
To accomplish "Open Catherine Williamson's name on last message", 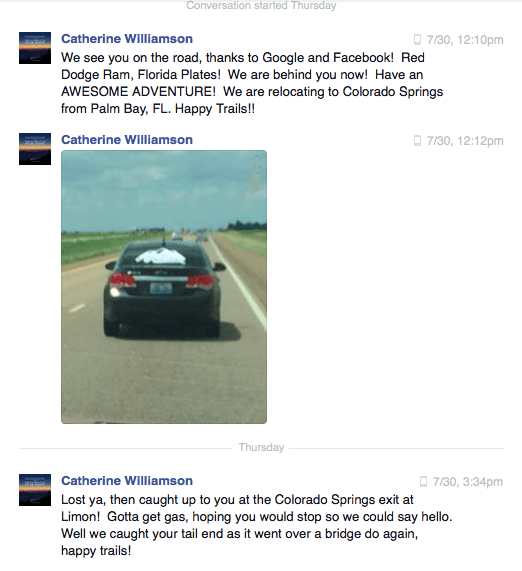I will point(127,481).
